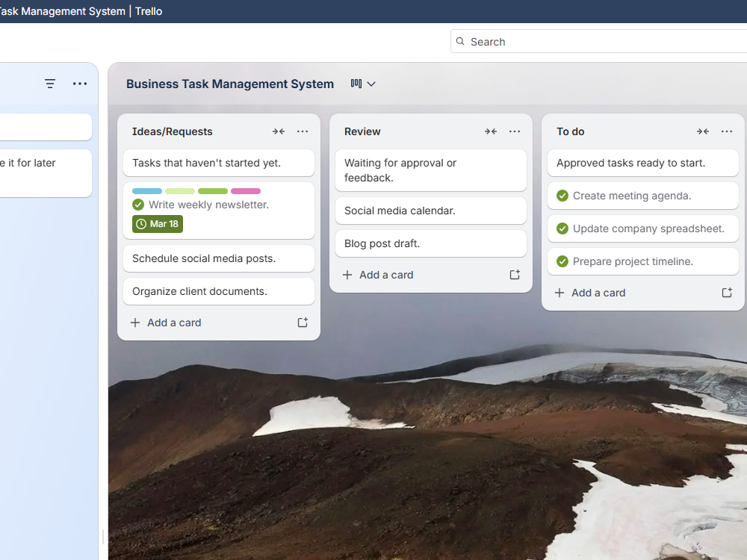
Task: Collapse the Review list
Action: (491, 131)
